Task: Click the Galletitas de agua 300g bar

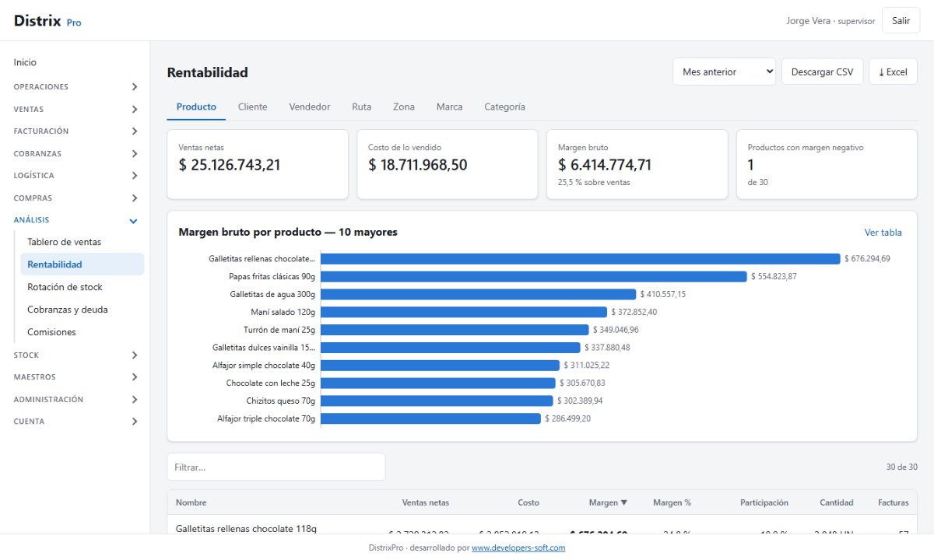Action: point(479,294)
